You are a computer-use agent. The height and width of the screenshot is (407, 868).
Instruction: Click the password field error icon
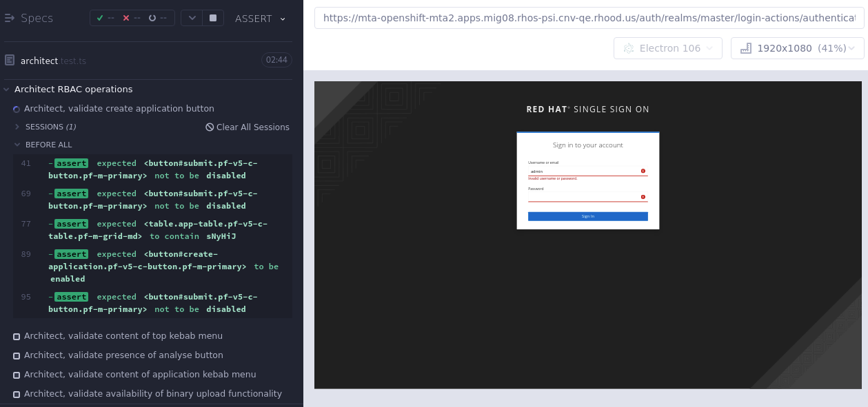643,197
